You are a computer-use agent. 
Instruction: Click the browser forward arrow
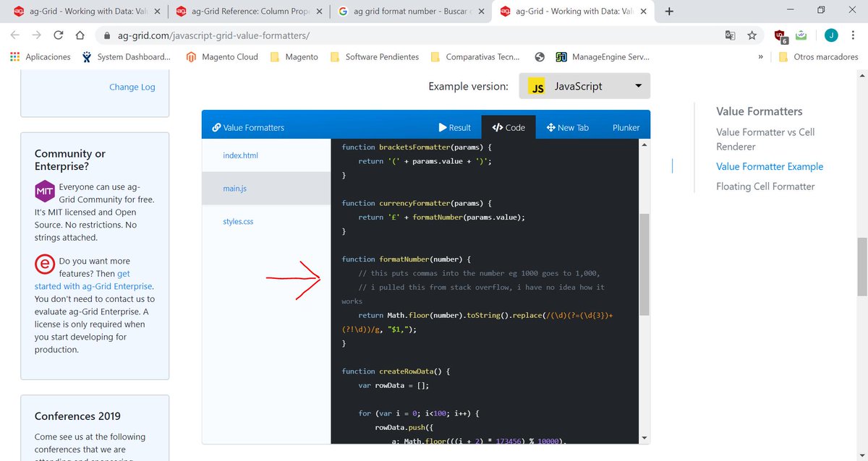(36, 35)
